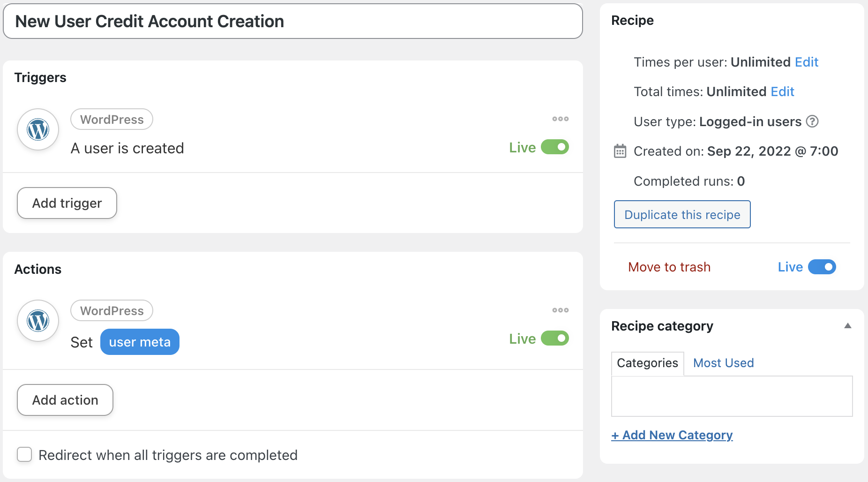Image resolution: width=868 pixels, height=482 pixels.
Task: Click the 'Logged-in users' user type value
Action: [750, 121]
